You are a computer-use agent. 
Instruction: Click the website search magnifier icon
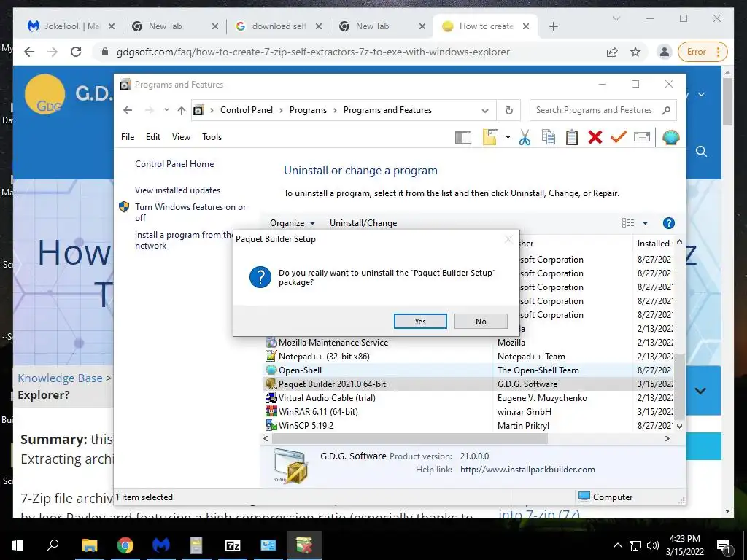pos(701,152)
